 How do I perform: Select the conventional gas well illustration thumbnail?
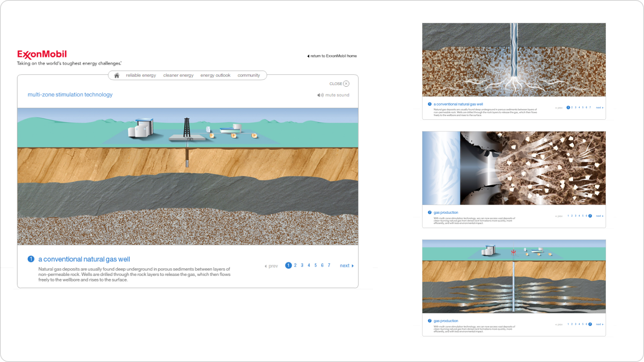tap(514, 59)
